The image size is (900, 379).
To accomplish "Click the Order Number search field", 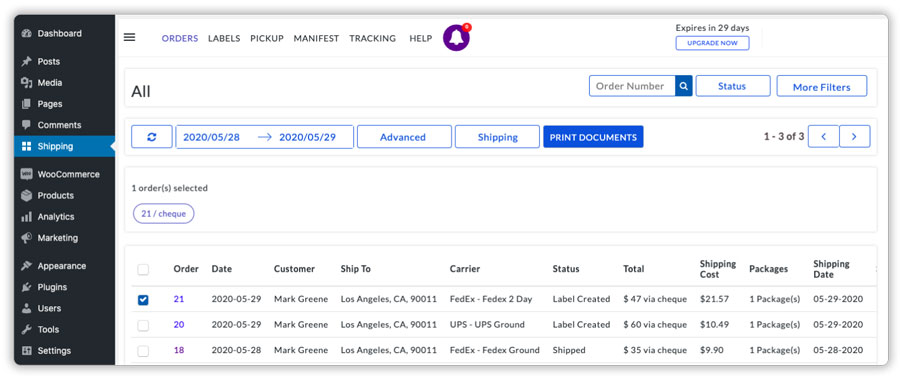I will click(x=632, y=86).
